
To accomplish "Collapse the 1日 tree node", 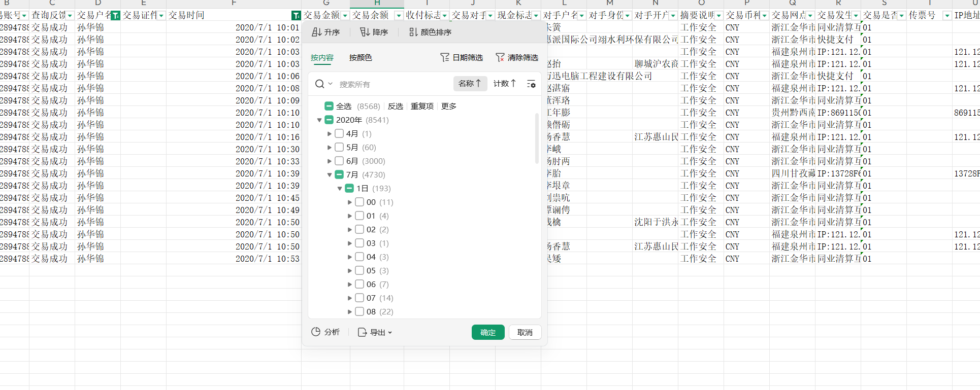I will [340, 189].
